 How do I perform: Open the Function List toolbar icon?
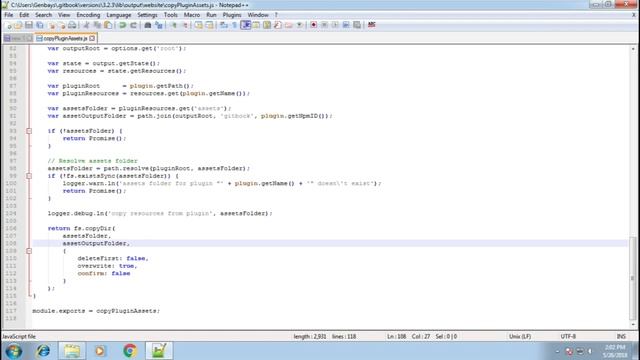278,25
